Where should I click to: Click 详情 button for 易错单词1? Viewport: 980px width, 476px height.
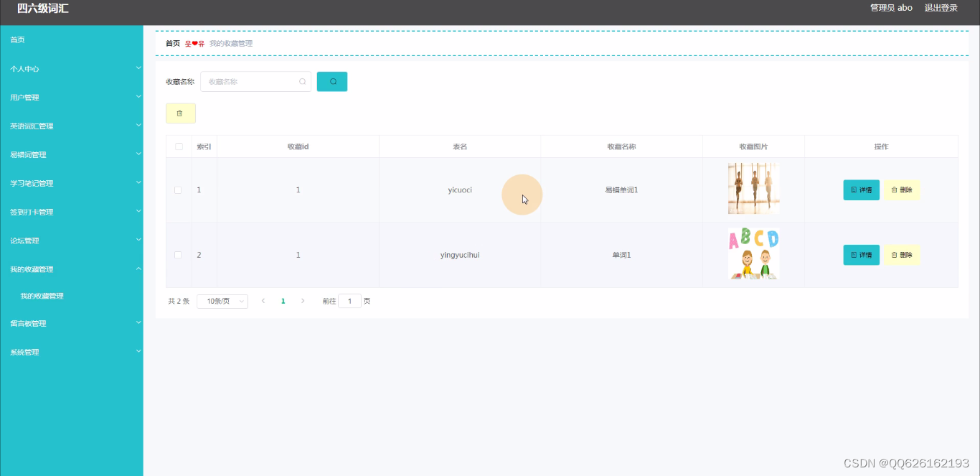pyautogui.click(x=861, y=190)
